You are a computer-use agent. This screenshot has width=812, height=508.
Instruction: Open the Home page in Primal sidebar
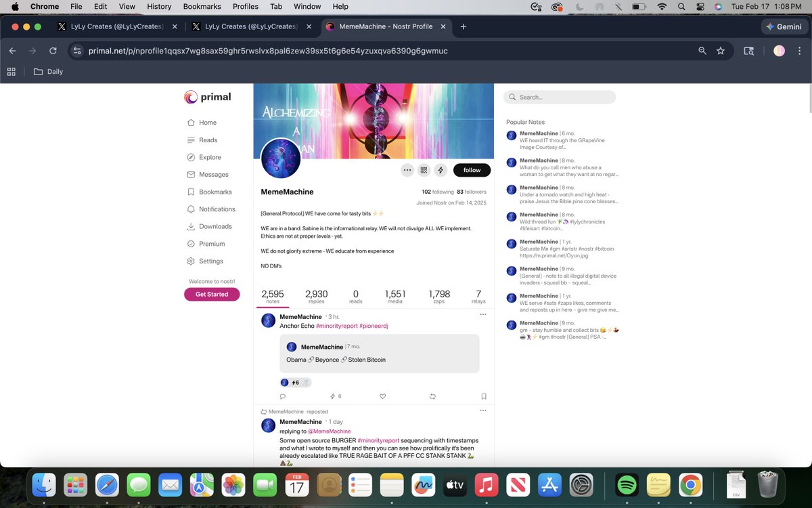tap(202, 123)
